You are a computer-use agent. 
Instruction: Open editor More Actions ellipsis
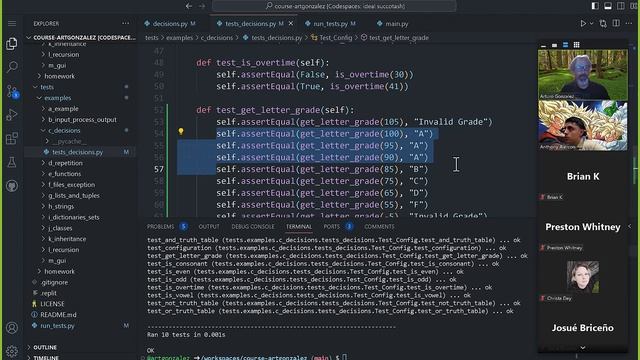coord(629,23)
